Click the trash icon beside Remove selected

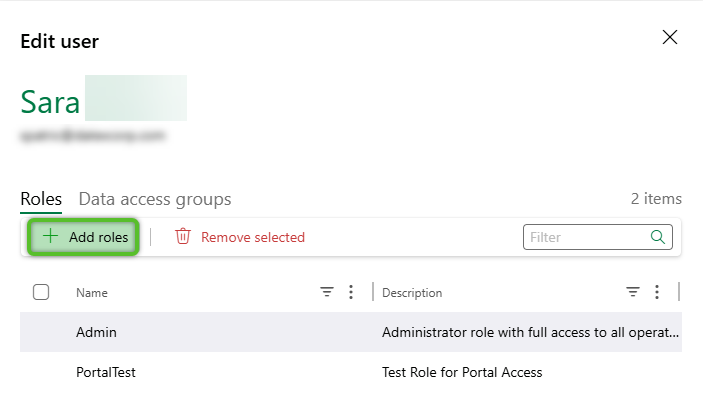(182, 236)
